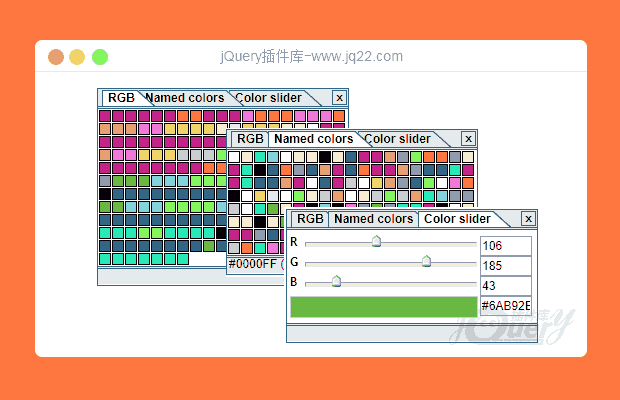Select the RGB tab in back window
The image size is (620, 400).
pos(121,98)
